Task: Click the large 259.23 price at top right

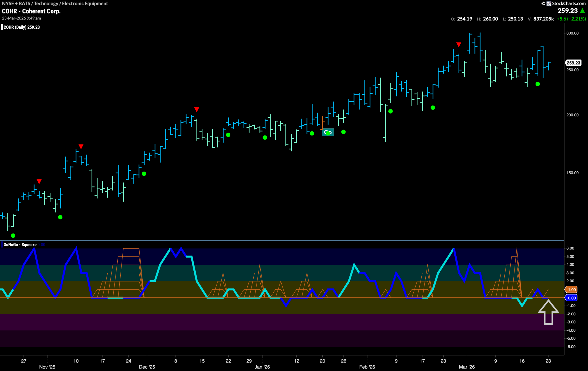Action: (x=568, y=11)
